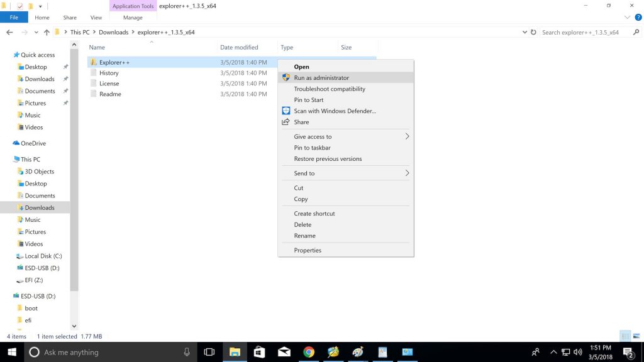Viewport: 644px width, 362px height.
Task: Click the Refresh icon beside the address bar
Action: (x=533, y=32)
